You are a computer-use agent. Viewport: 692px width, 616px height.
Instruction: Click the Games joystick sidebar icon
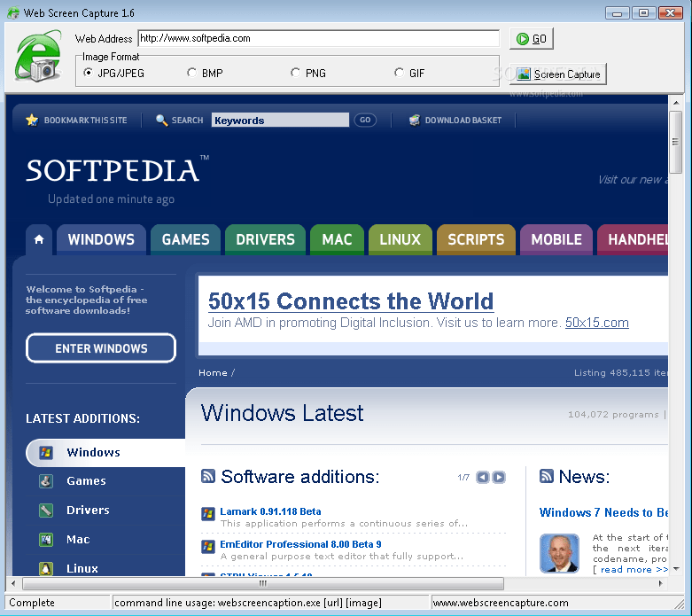46,481
